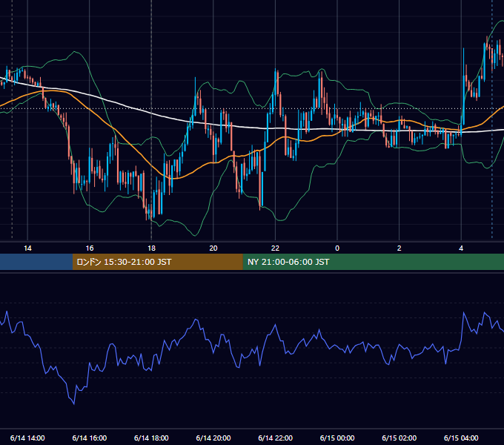Click the '18' hour label on price chart axis
The height and width of the screenshot is (445, 504).
pos(151,248)
